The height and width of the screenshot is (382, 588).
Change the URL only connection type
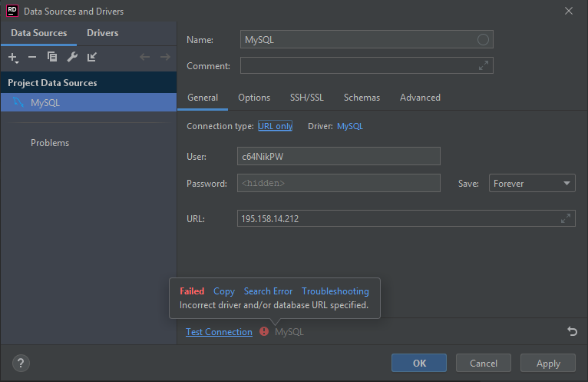coord(275,126)
